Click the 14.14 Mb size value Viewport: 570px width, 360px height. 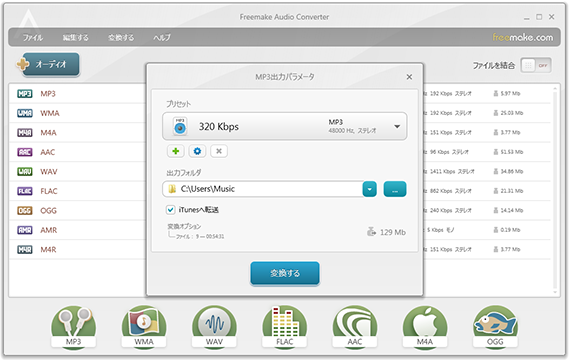click(x=511, y=210)
